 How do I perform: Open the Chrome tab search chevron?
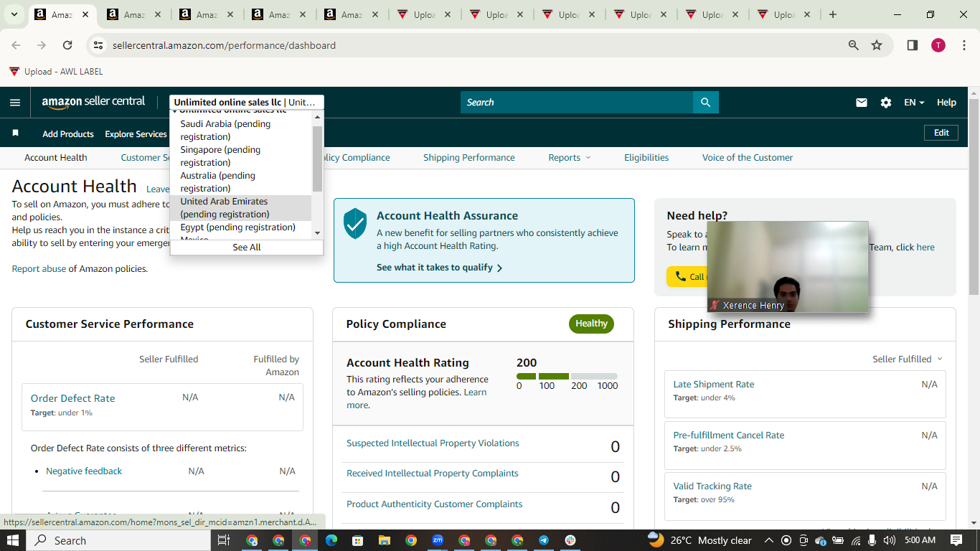[x=14, y=14]
